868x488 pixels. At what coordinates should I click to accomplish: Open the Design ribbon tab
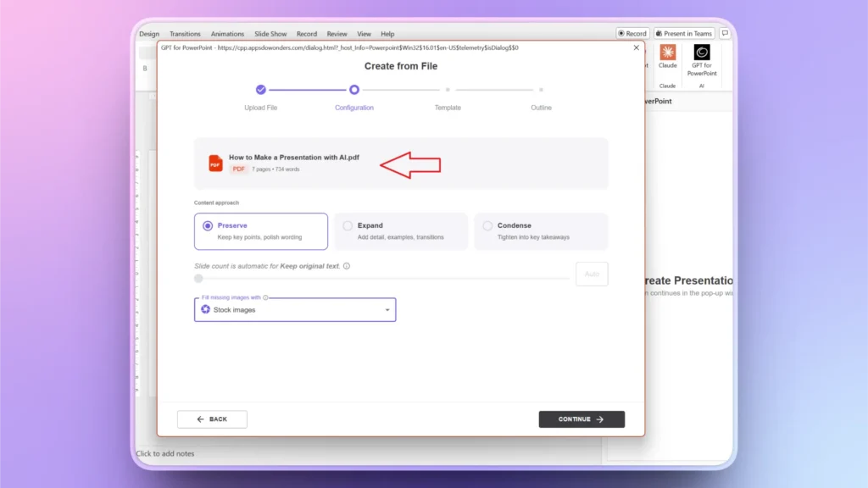(149, 34)
